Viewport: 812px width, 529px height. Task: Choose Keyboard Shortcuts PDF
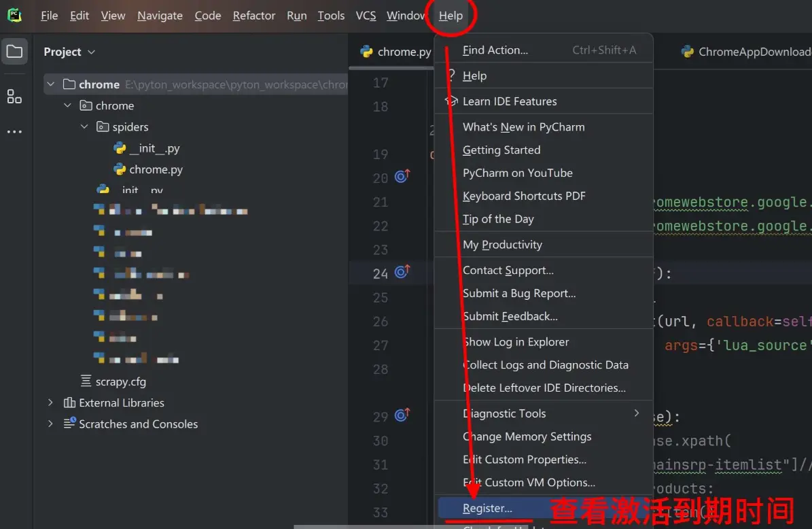coord(544,196)
